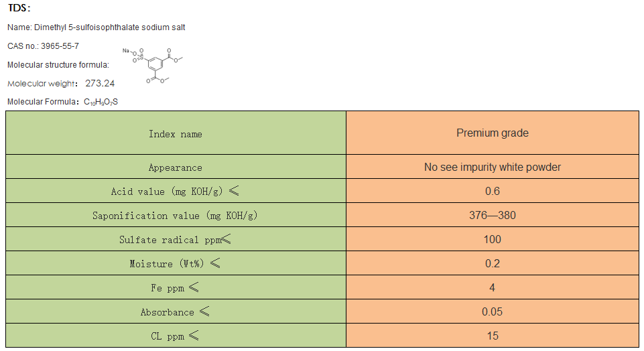This screenshot has width=644, height=351.
Task: Select the Saponification value label cell
Action: pos(176,216)
